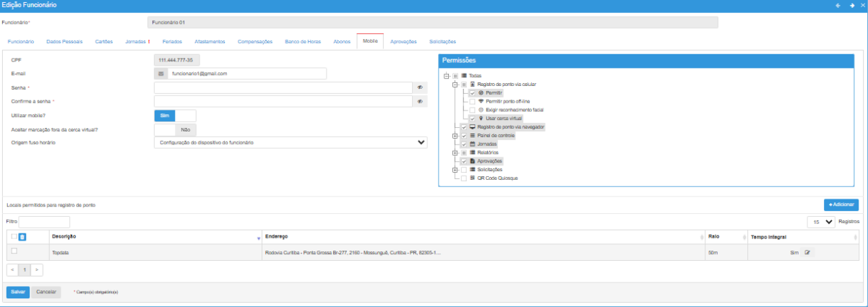
Task: Click sort icon on Endereço column
Action: (702, 238)
